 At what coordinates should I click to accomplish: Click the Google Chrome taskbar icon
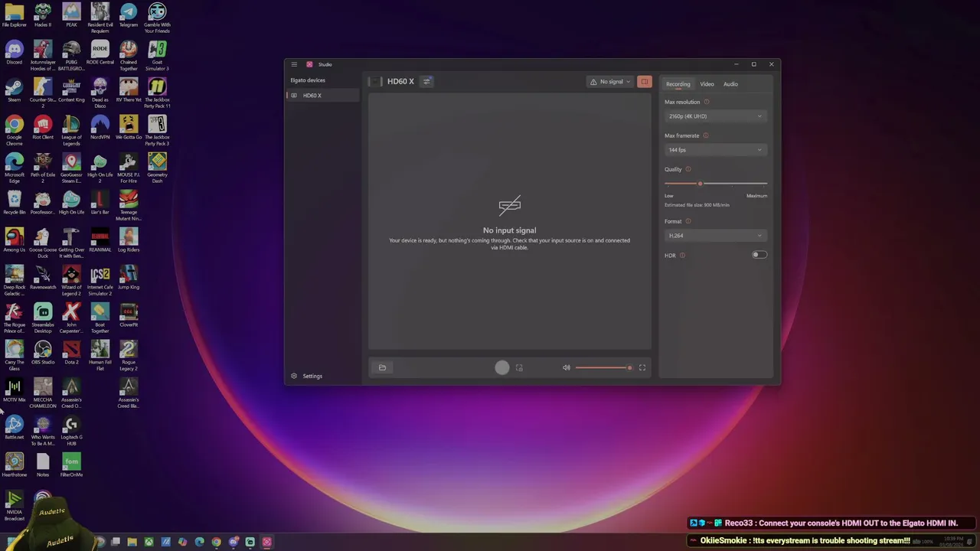click(216, 542)
